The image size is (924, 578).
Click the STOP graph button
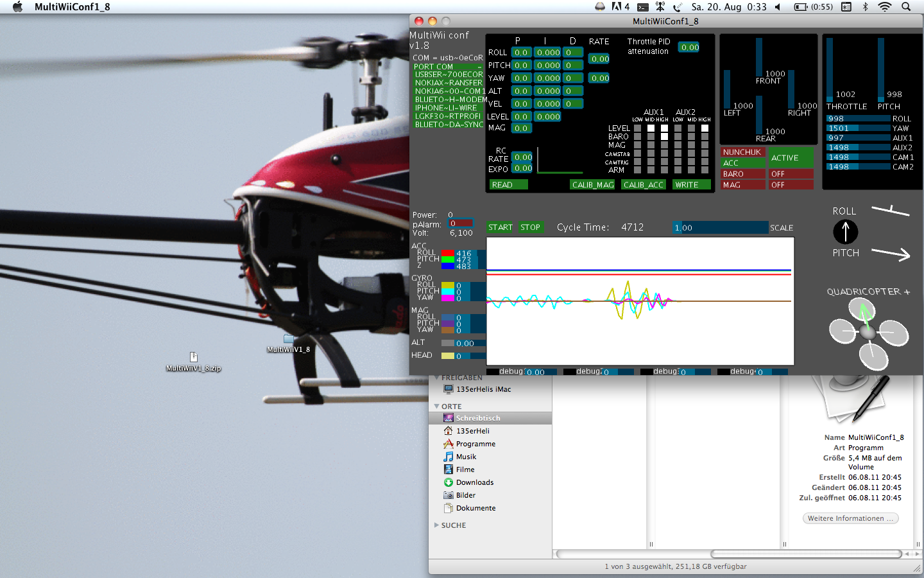(531, 227)
